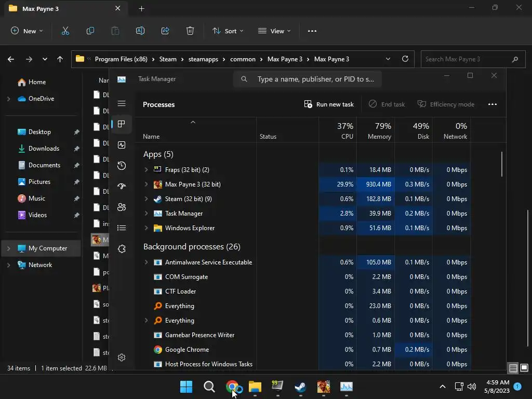This screenshot has width=532, height=399.
Task: Open taskbar Search
Action: [209, 387]
